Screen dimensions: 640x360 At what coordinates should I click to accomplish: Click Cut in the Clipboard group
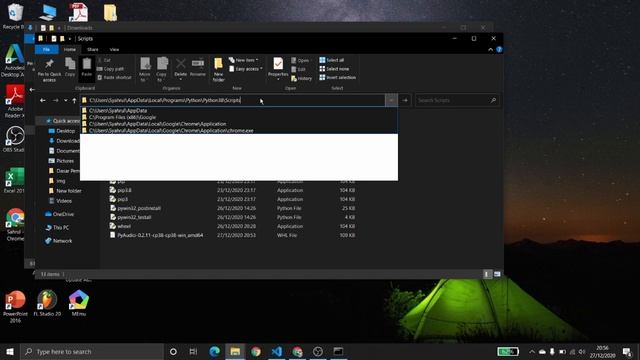(x=104, y=60)
